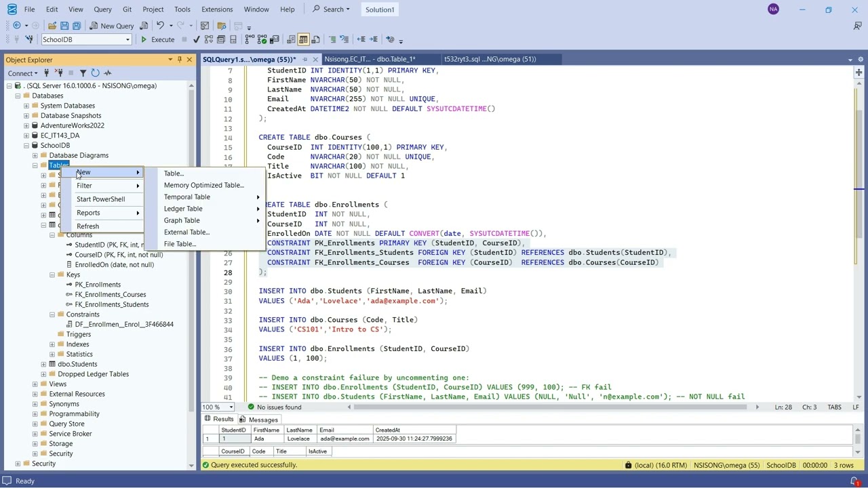The height and width of the screenshot is (488, 868).
Task: Switch to the dbo.Table_1* tab
Action: coord(370,59)
